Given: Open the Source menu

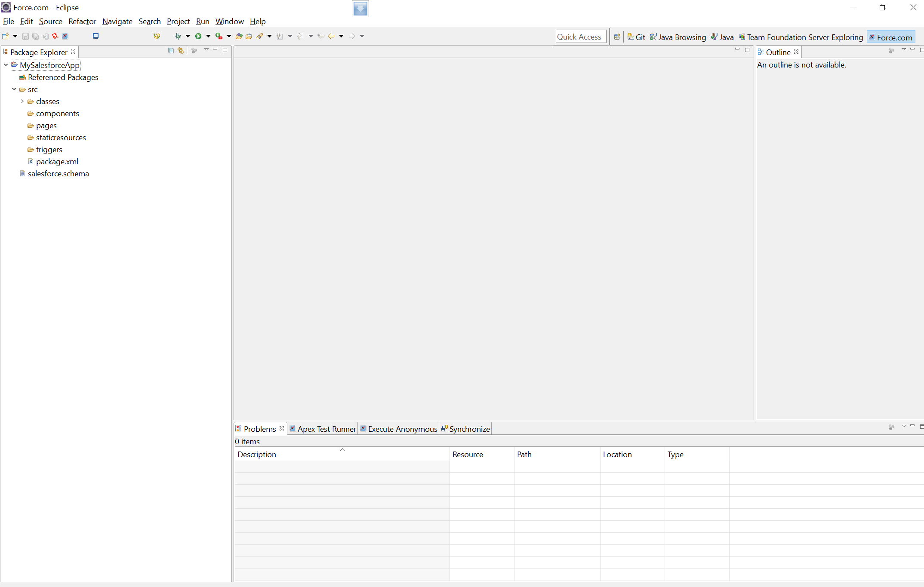Looking at the screenshot, I should pos(50,22).
